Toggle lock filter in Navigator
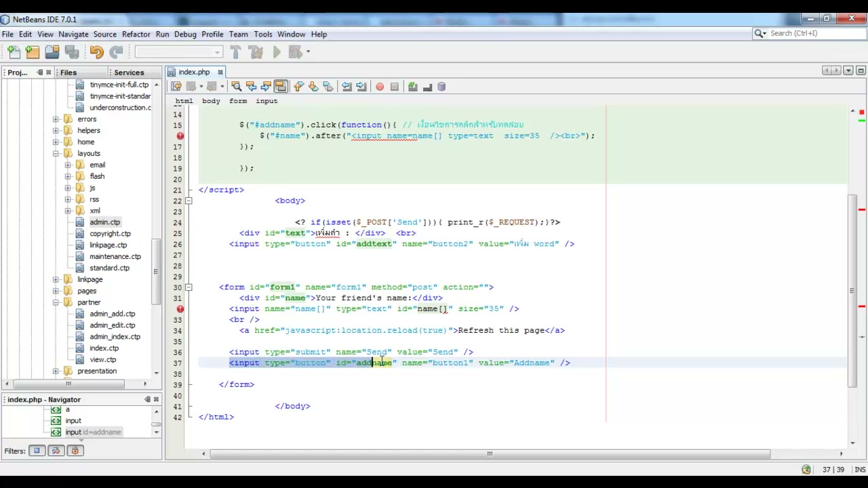Image resolution: width=868 pixels, height=488 pixels. point(75,451)
